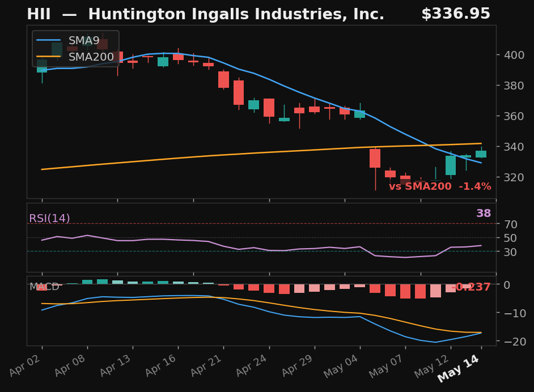534x392 pixels.
Task: Click the Apr 02 date label
Action: point(25,365)
